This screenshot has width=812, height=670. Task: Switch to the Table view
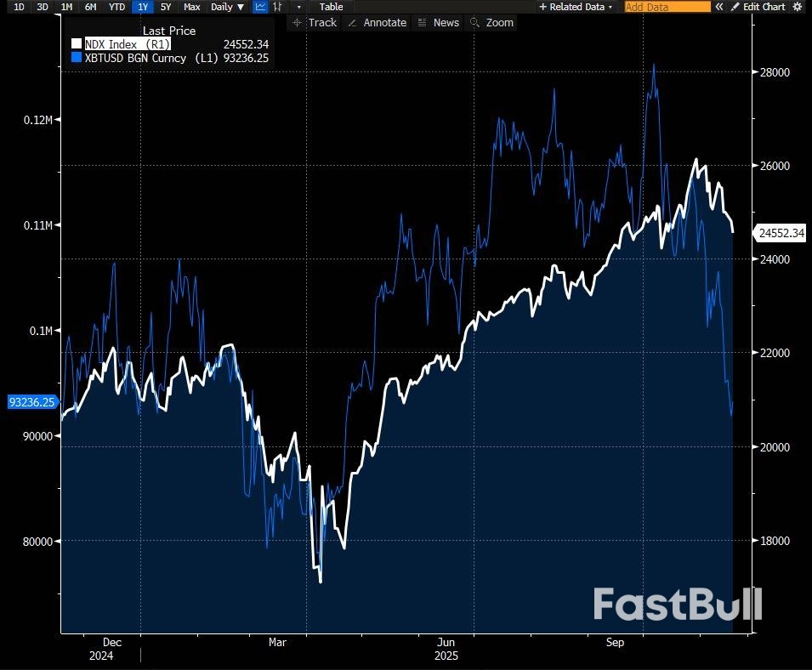[331, 7]
